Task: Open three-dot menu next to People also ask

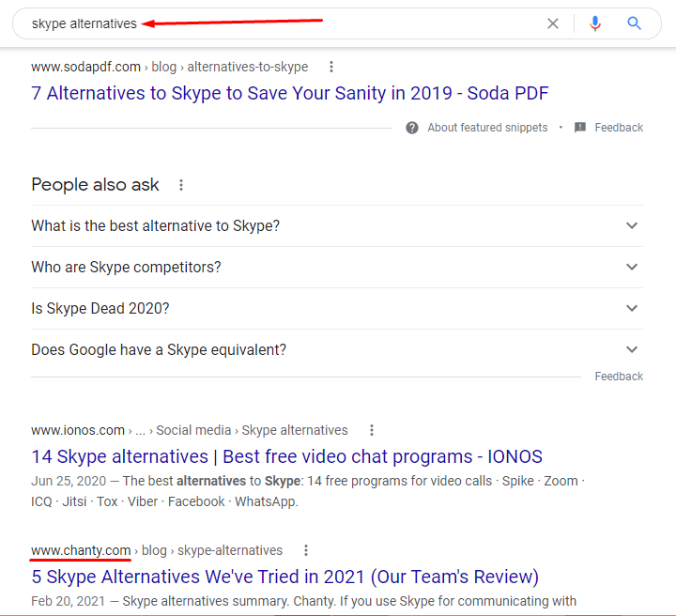Action: (x=181, y=185)
